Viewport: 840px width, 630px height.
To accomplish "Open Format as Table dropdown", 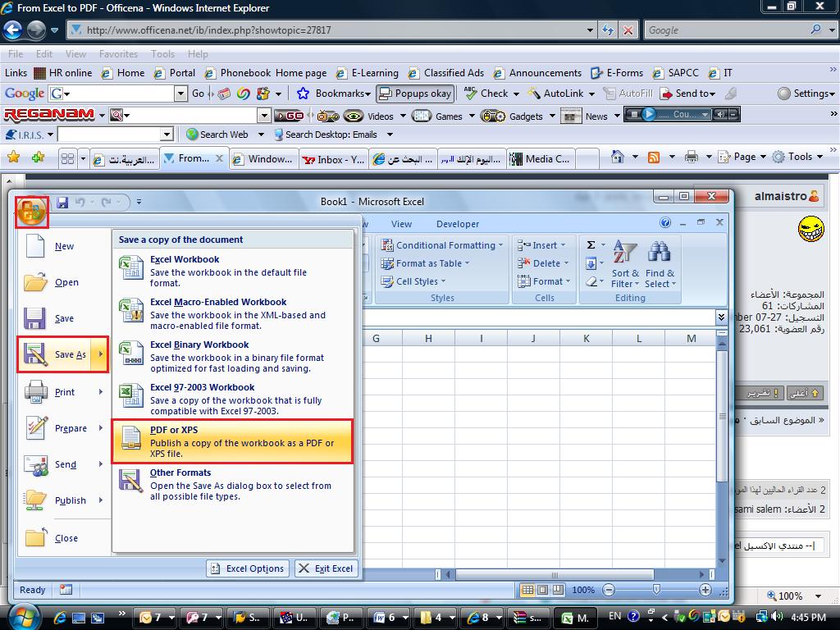I will pyautogui.click(x=425, y=263).
